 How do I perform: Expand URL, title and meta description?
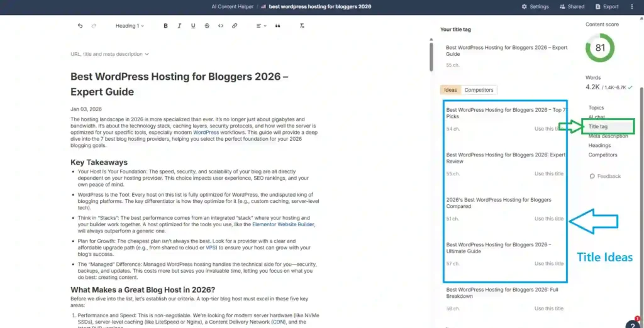click(109, 54)
